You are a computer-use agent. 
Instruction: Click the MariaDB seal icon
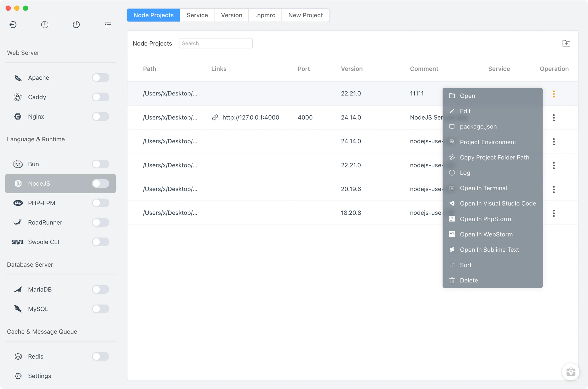pyautogui.click(x=18, y=289)
